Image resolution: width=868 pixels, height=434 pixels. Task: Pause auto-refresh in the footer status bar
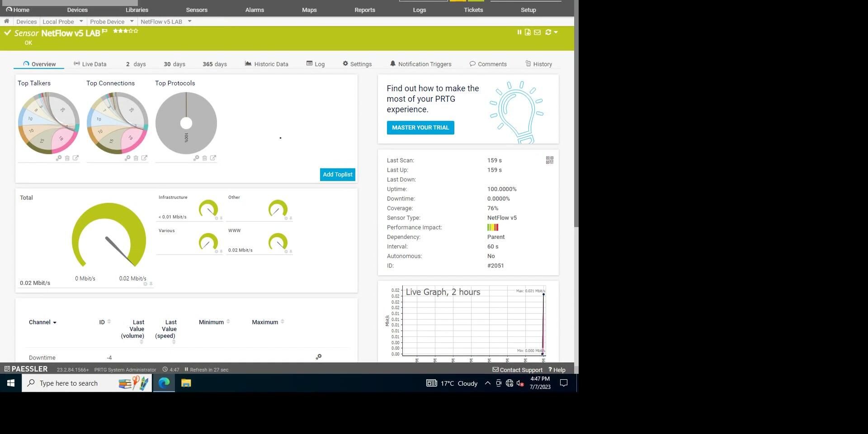point(186,369)
